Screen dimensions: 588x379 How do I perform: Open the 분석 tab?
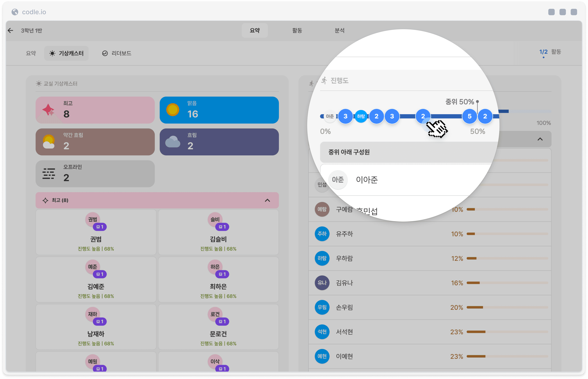(x=339, y=31)
